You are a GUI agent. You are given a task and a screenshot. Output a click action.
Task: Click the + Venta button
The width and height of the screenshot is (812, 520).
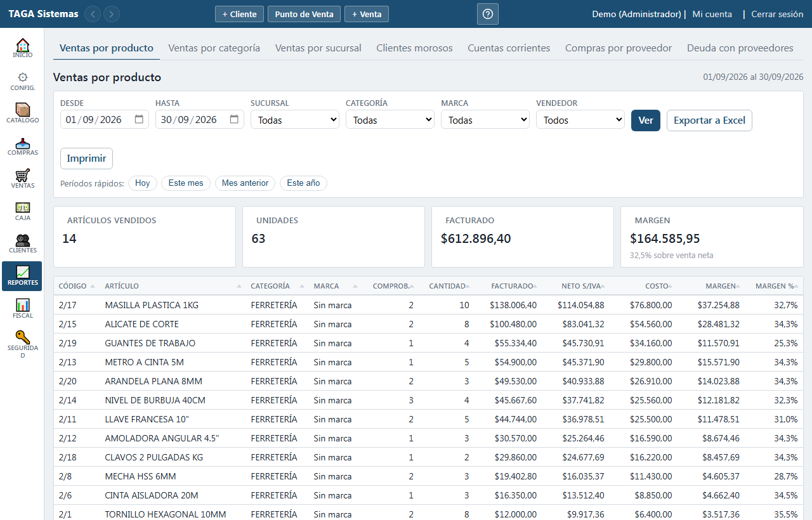point(367,14)
